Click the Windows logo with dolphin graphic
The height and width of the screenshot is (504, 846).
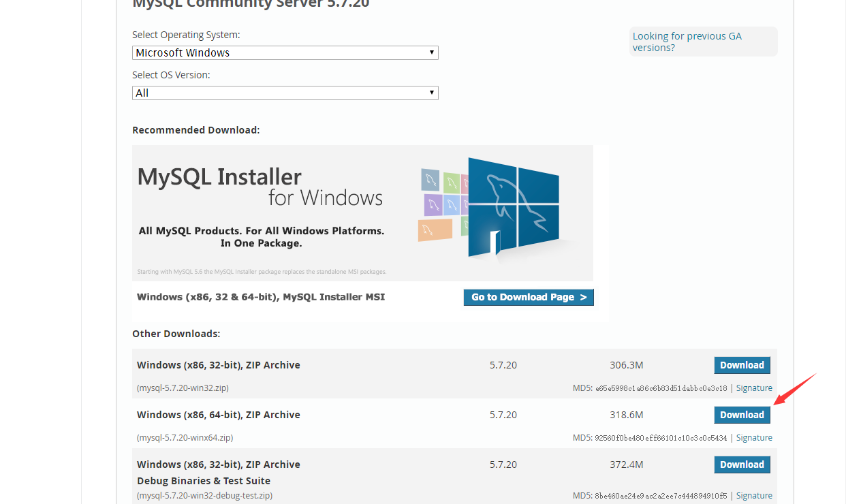pyautogui.click(x=514, y=208)
